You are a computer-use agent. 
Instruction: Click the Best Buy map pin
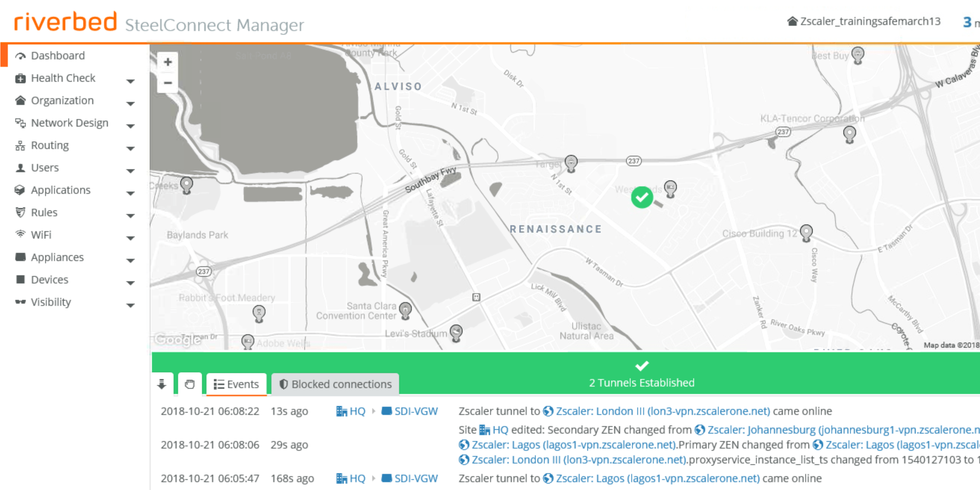click(857, 55)
